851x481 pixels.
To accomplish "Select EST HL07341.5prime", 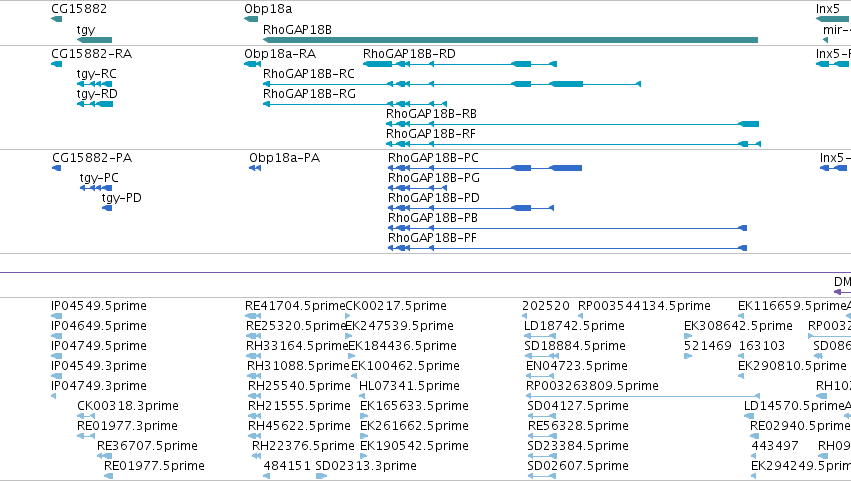I will 409,387.
